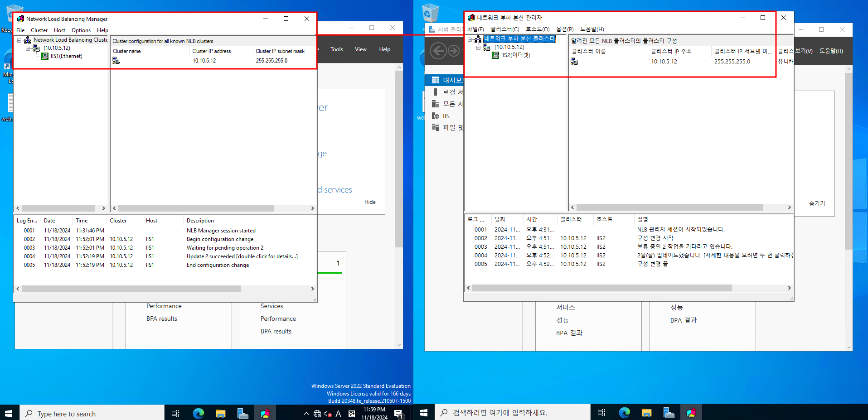Collapse Network Load Balancing Clusters tree root
Viewport: 868px width, 420px height.
[19, 40]
